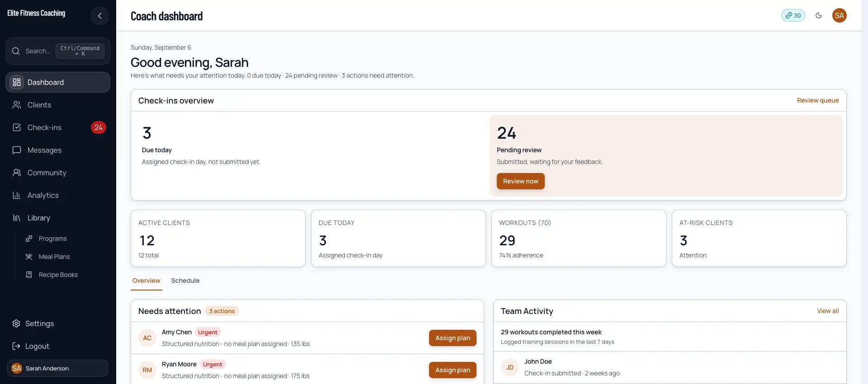Screen dimensions: 868x384
Task: Open the Dashboard grid icon
Action: (17, 82)
